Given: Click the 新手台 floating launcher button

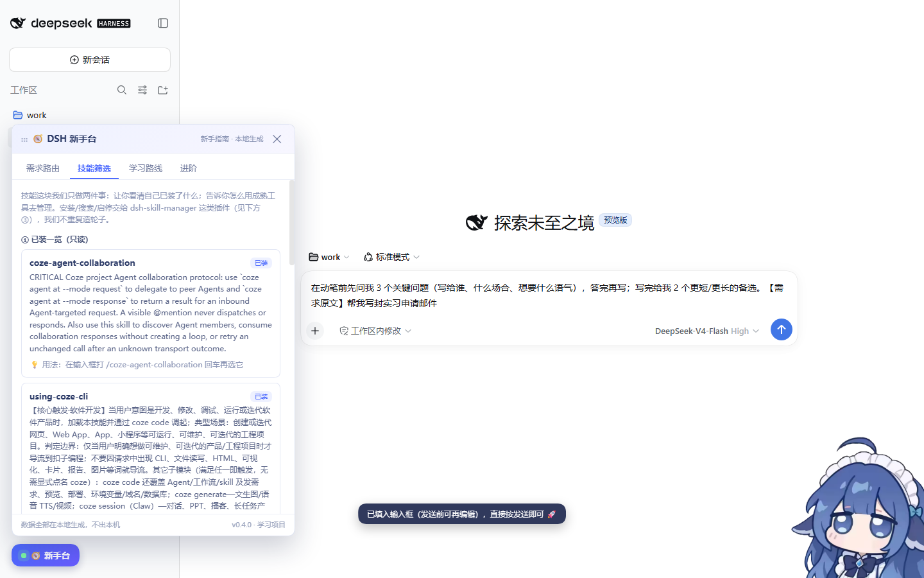Looking at the screenshot, I should click(x=46, y=556).
